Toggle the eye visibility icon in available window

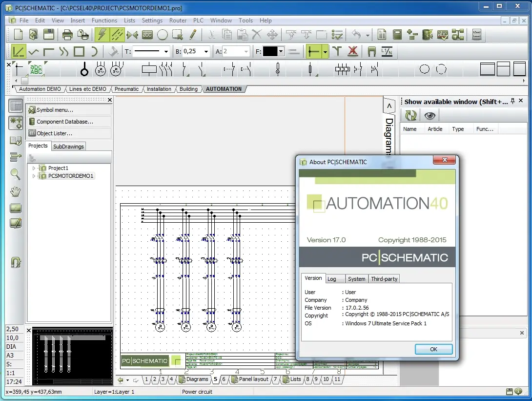tap(430, 115)
